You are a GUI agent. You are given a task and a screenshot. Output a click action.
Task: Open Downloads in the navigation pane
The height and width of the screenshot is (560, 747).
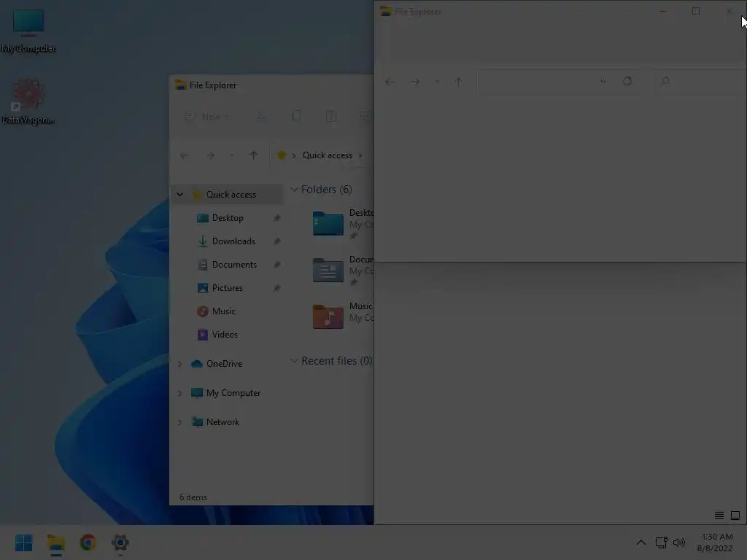point(233,241)
